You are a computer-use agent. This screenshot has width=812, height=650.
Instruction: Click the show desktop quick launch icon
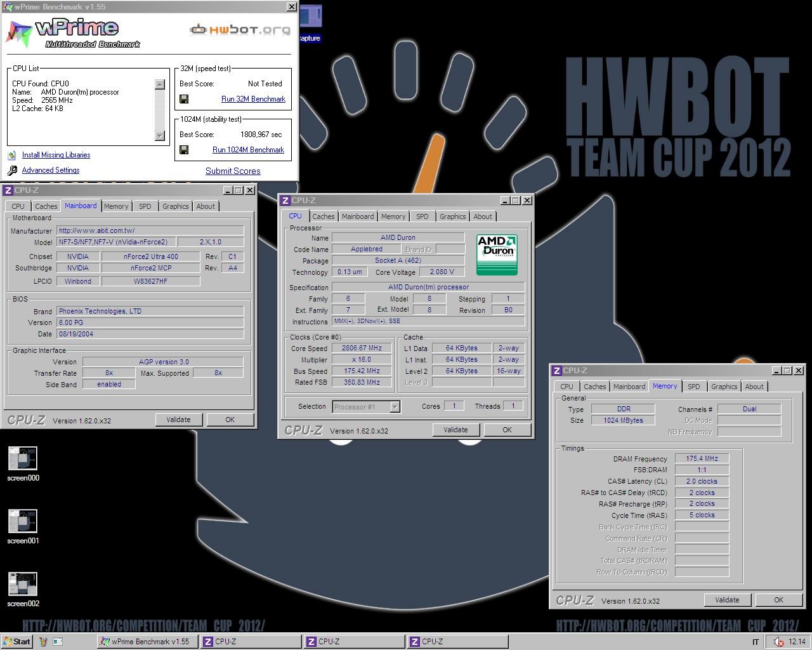[x=57, y=641]
